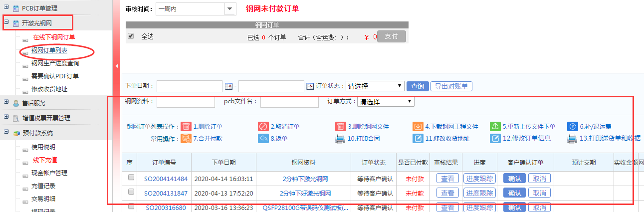This screenshot has width=644, height=212.
Task: Click the cancel order prohibition icon
Action: (x=263, y=126)
